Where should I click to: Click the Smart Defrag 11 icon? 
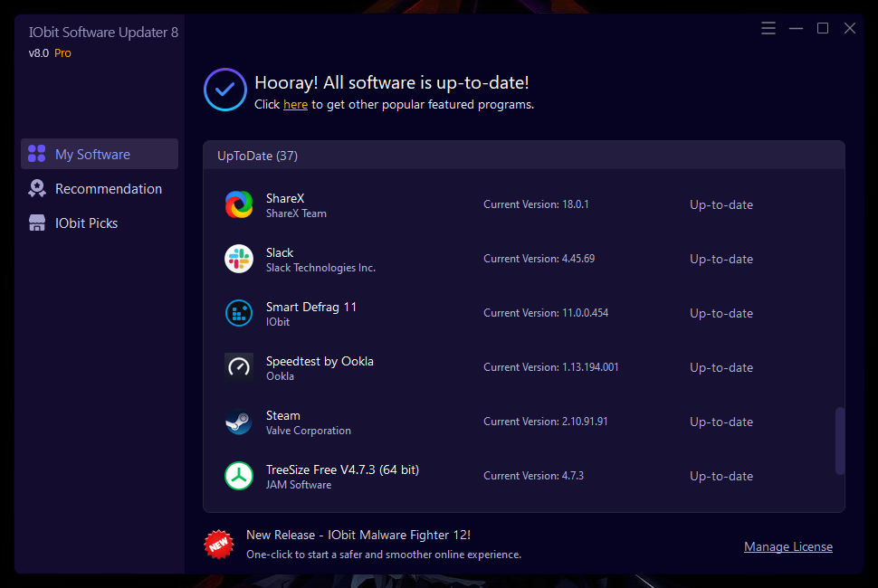239,313
